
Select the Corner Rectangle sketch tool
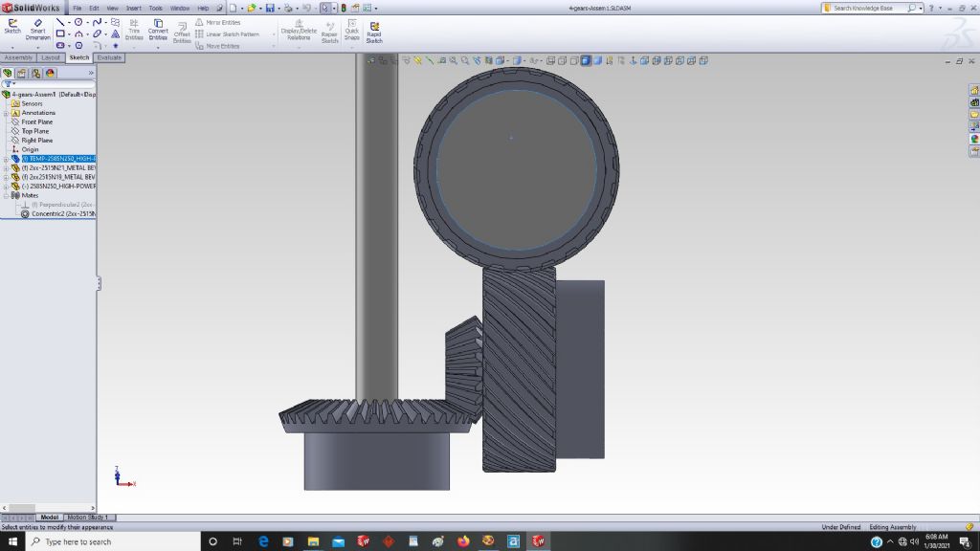tap(60, 33)
